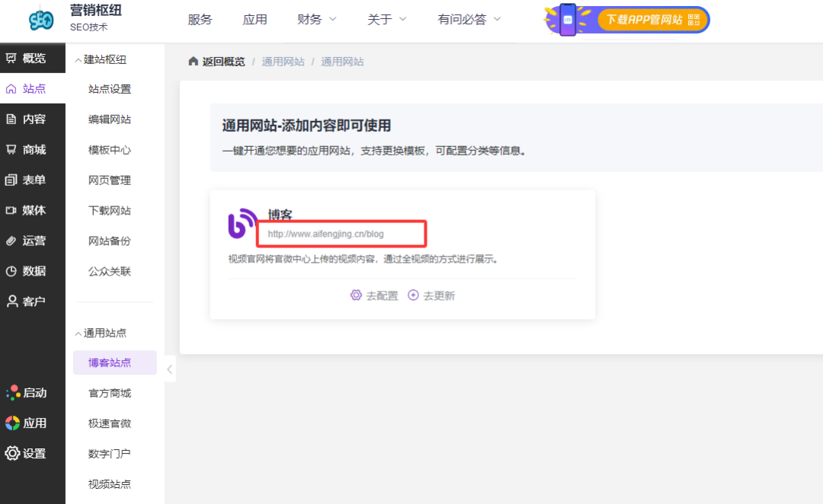Viewport: 823px width, 504px height.
Task: Click SEO技术 subtitle text
Action: 88,27
